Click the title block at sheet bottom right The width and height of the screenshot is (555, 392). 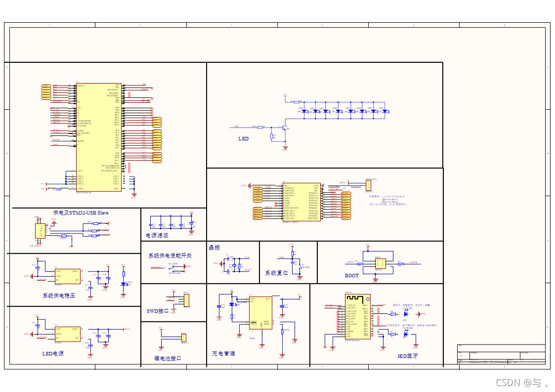[501, 354]
